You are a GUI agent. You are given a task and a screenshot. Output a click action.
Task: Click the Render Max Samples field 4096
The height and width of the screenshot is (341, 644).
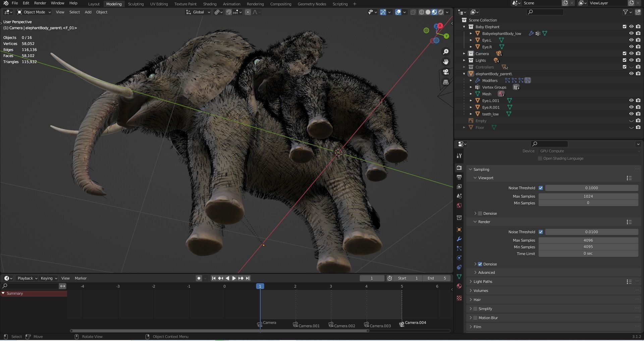tap(588, 240)
